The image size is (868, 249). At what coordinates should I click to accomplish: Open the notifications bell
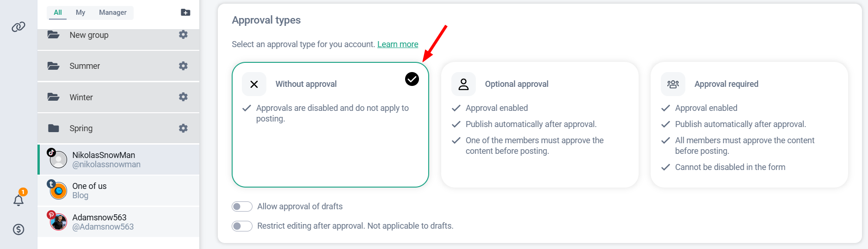point(18,200)
